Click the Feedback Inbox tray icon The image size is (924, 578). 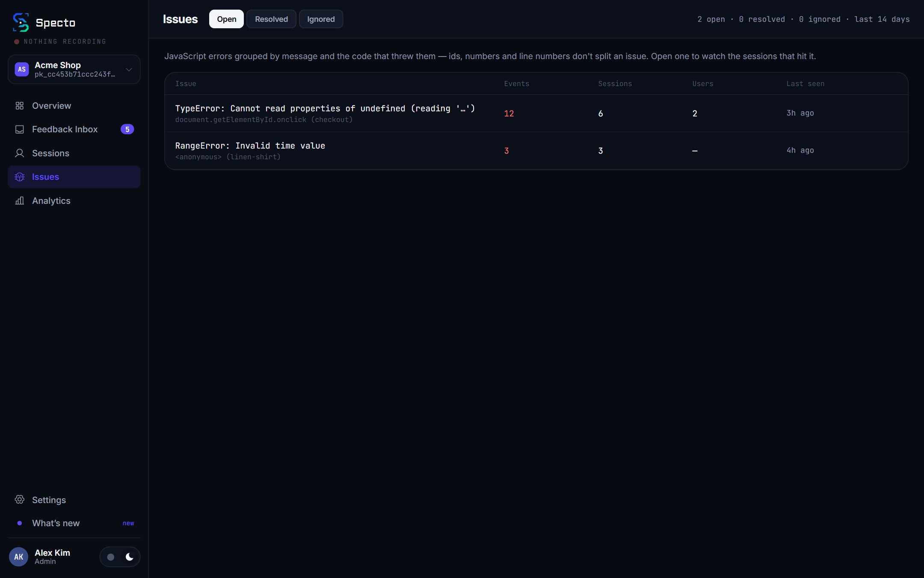click(20, 129)
